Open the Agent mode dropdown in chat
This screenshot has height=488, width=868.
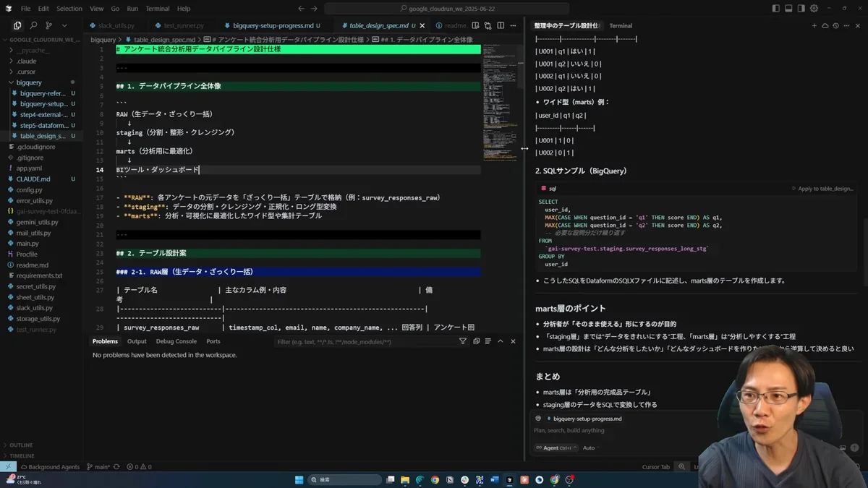pos(556,448)
